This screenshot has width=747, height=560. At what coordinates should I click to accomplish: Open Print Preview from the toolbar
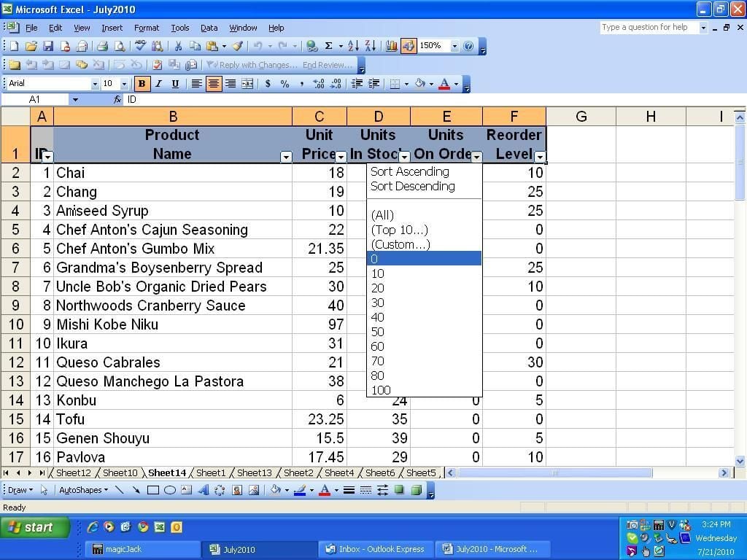click(x=120, y=46)
